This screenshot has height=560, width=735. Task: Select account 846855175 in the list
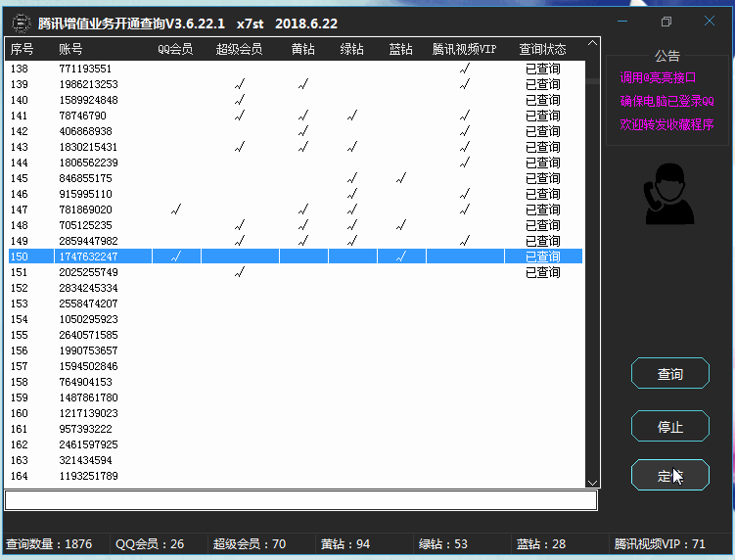(85, 178)
